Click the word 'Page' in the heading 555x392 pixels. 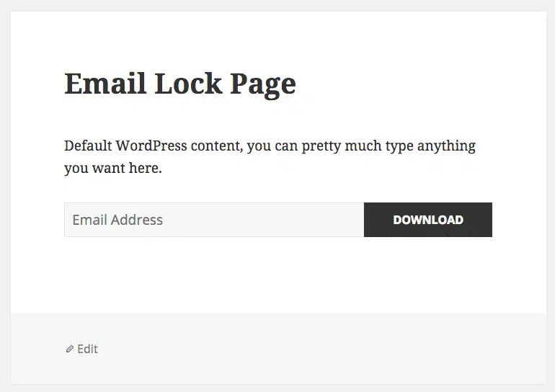coord(263,86)
